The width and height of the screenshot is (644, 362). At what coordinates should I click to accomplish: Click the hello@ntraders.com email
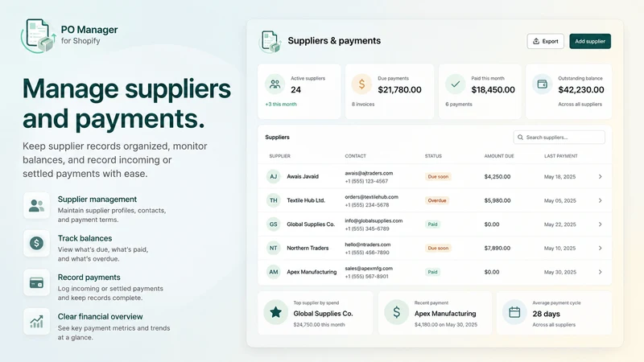[x=368, y=245]
